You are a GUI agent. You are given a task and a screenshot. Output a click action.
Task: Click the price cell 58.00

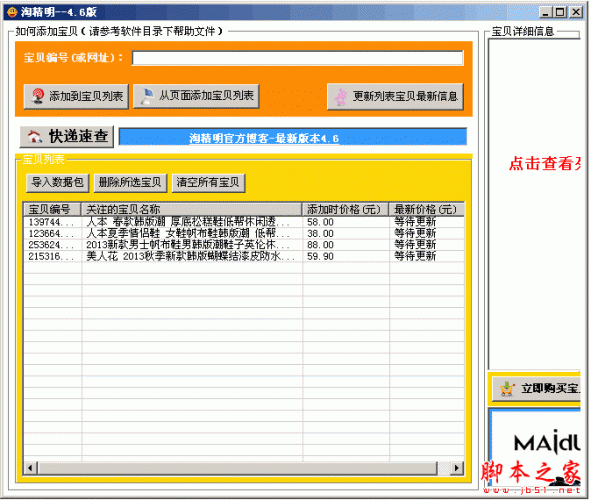click(320, 222)
